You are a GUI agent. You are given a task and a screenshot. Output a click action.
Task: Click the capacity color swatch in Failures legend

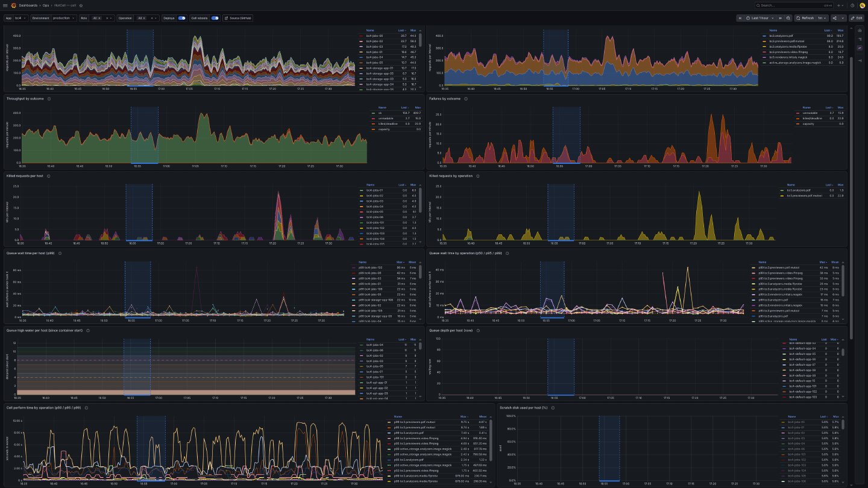point(798,124)
